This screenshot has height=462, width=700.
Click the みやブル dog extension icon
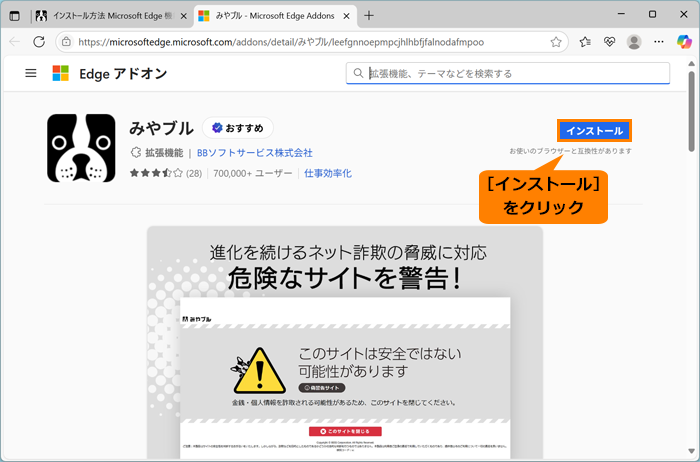81,148
